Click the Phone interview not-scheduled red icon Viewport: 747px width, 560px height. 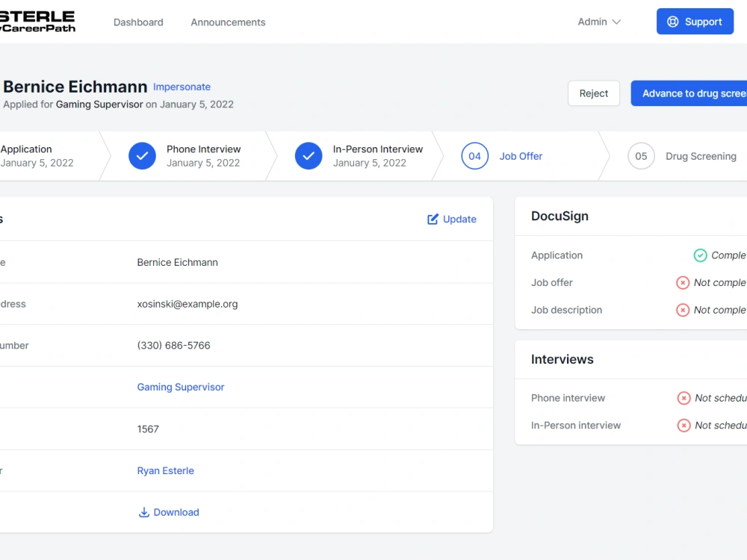pos(684,398)
